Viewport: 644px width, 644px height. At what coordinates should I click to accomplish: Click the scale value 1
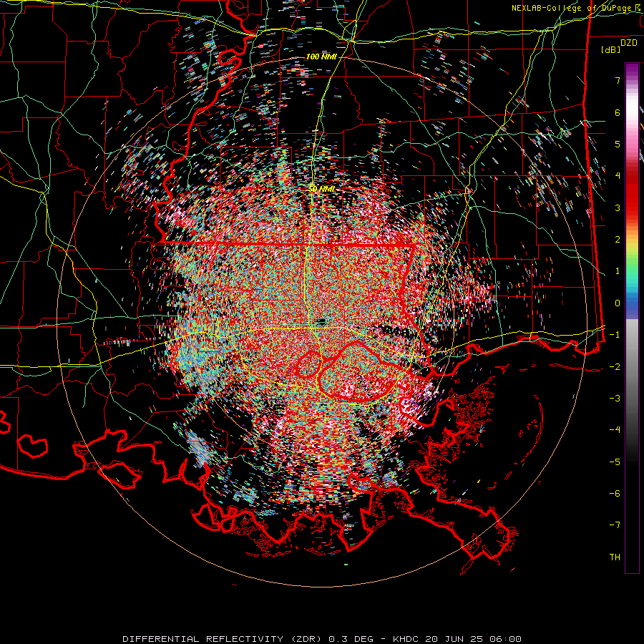[618, 271]
